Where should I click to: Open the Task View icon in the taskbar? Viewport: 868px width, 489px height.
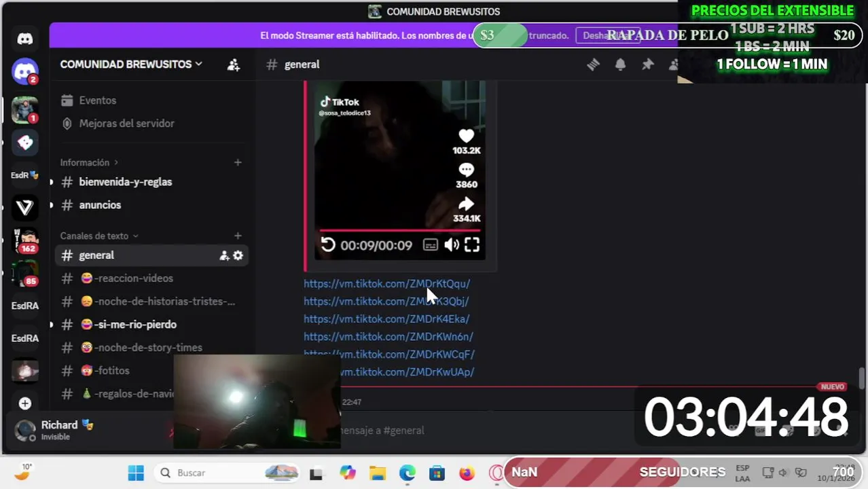click(x=316, y=473)
